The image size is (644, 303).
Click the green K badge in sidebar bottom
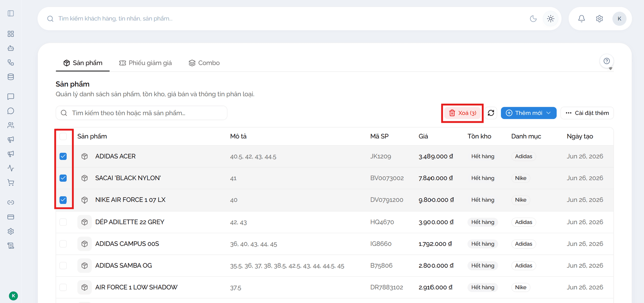(13, 296)
